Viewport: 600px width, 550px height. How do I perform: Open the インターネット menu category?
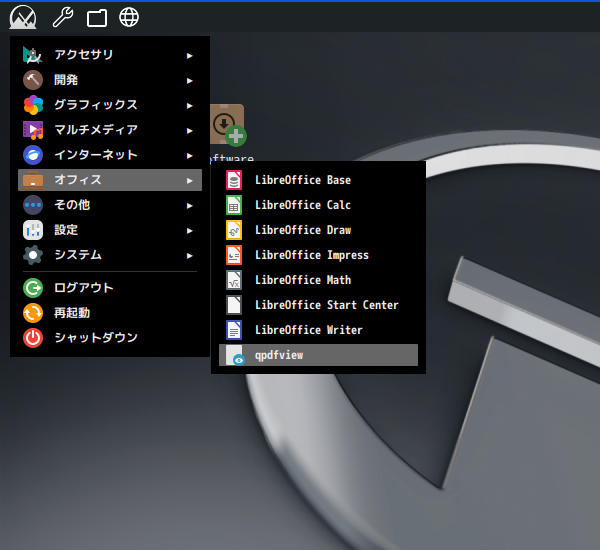click(x=95, y=155)
